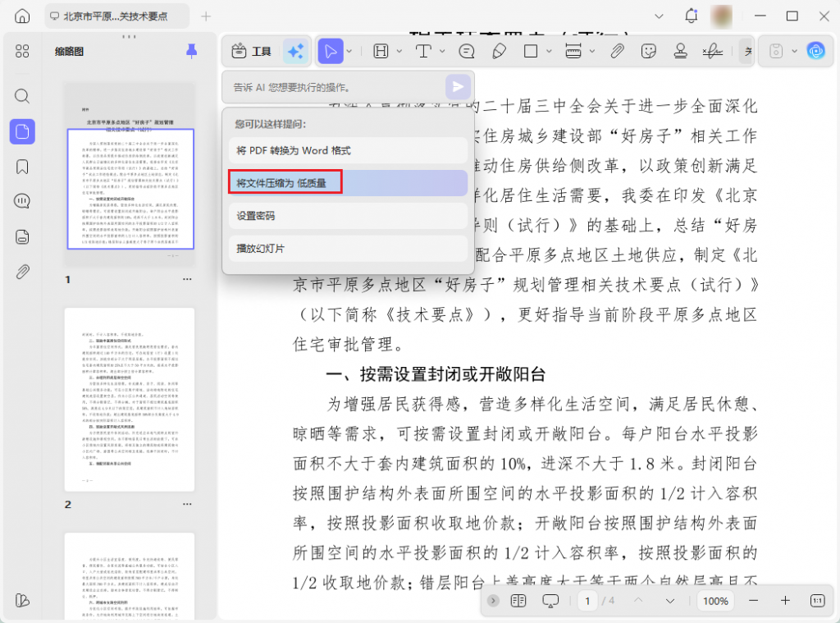Open search in the left sidebar
Image resolution: width=840 pixels, height=623 pixels.
coord(22,96)
